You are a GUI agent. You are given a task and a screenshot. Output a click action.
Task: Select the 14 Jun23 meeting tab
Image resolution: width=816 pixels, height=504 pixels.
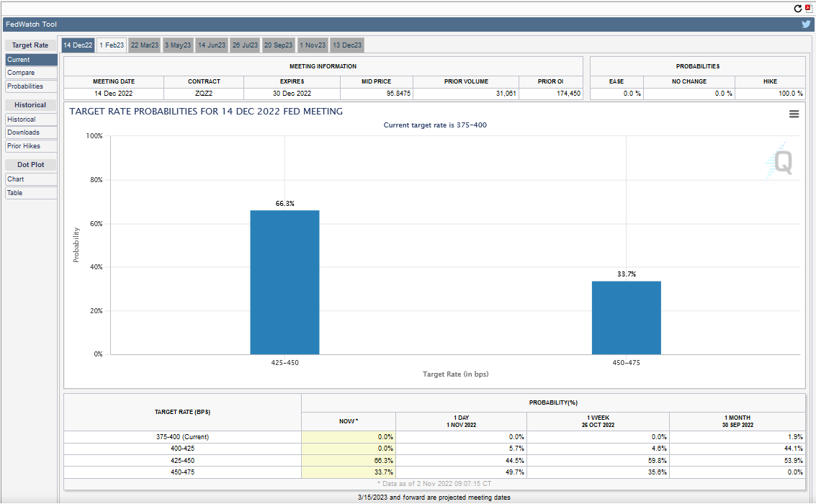[x=212, y=45]
